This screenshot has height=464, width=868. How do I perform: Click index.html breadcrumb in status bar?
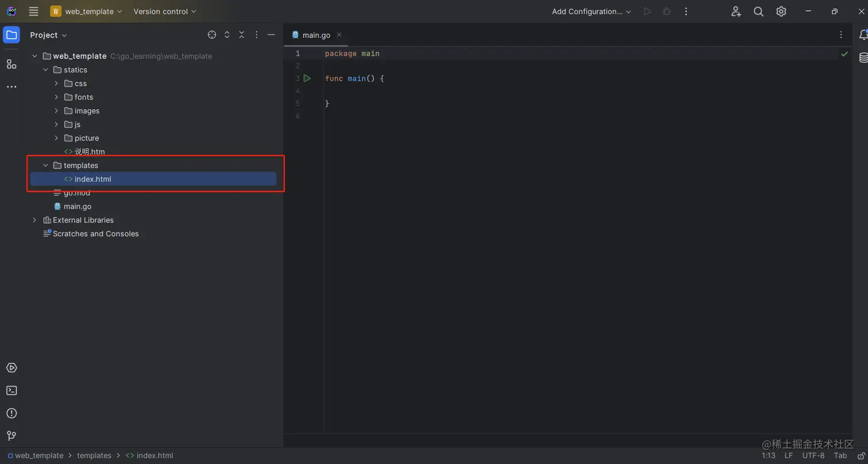[x=149, y=455]
